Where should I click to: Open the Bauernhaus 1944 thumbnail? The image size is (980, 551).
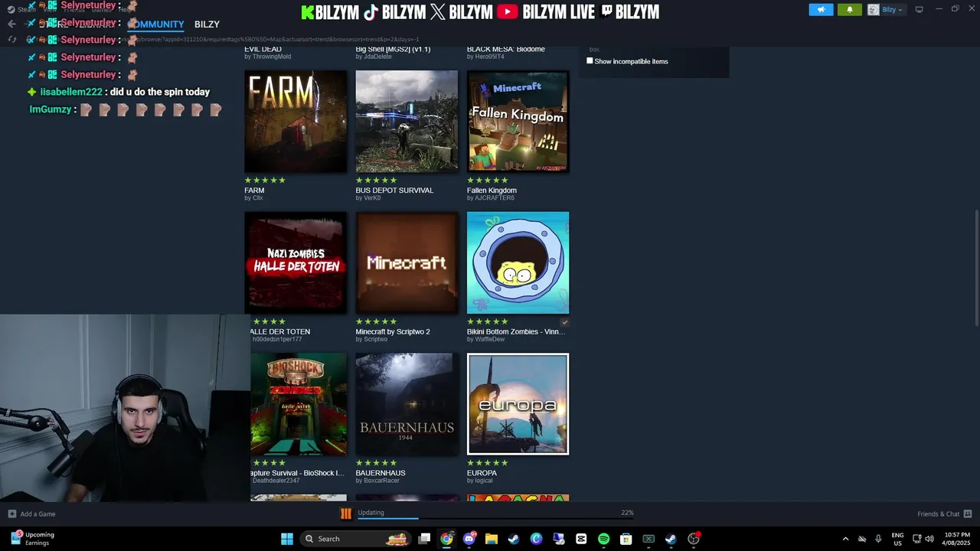click(x=407, y=404)
